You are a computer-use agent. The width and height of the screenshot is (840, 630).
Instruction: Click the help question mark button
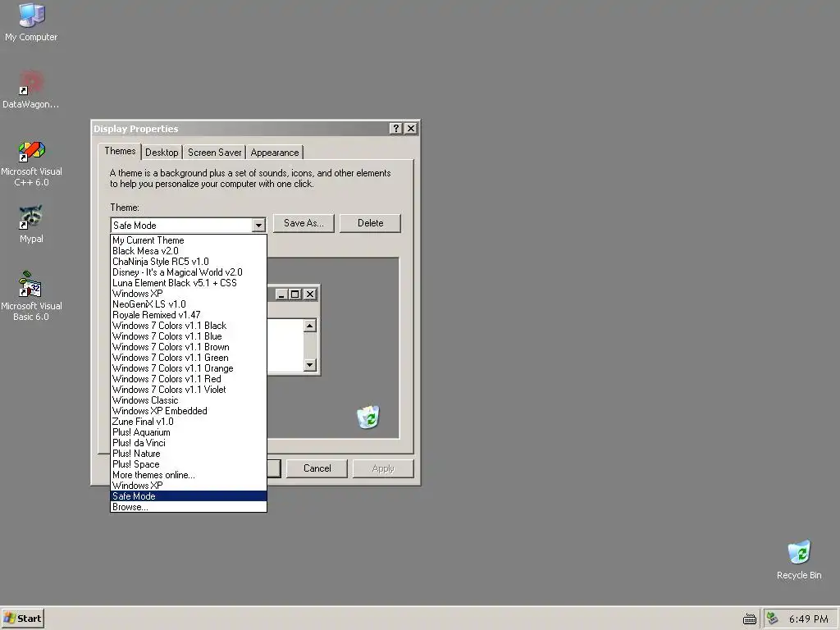click(395, 129)
